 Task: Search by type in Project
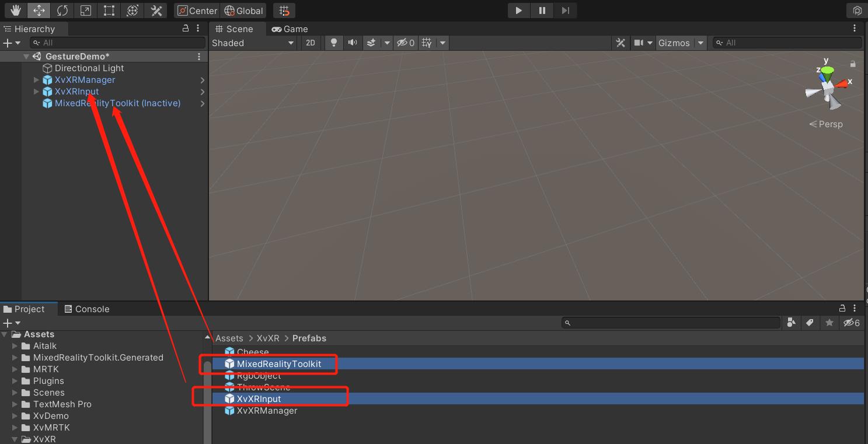[x=791, y=323]
